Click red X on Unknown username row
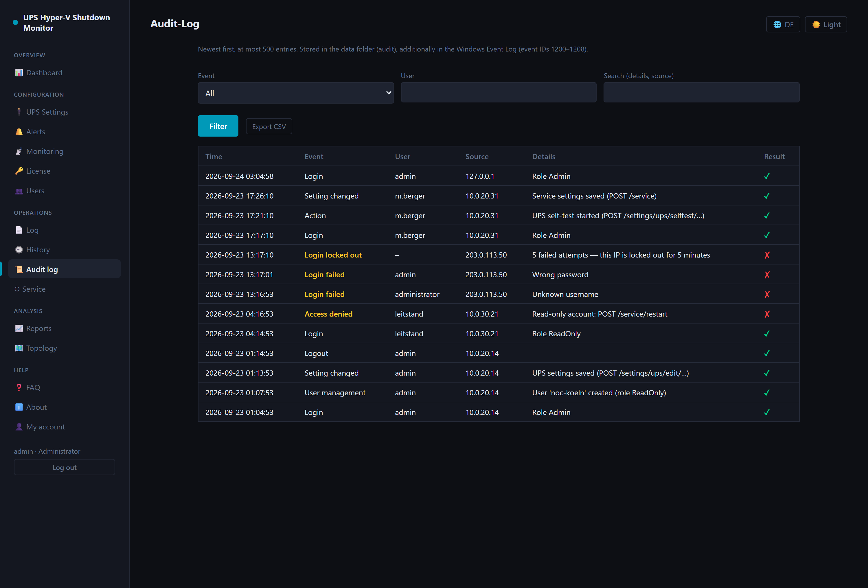Image resolution: width=868 pixels, height=588 pixels. point(767,294)
